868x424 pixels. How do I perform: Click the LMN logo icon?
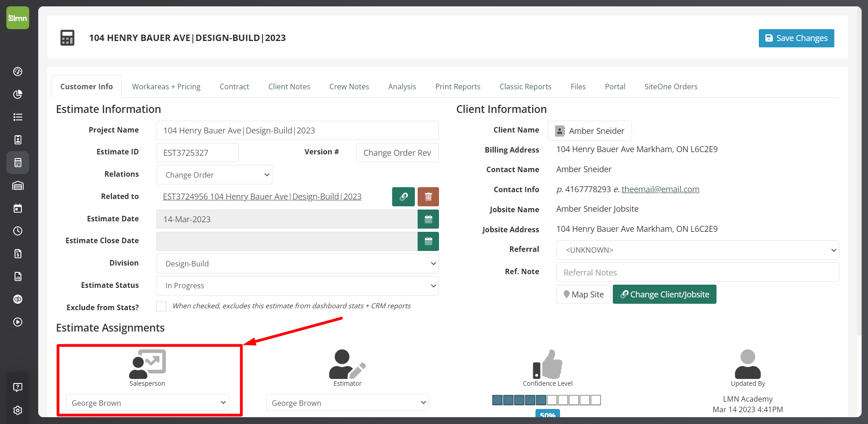click(x=18, y=18)
